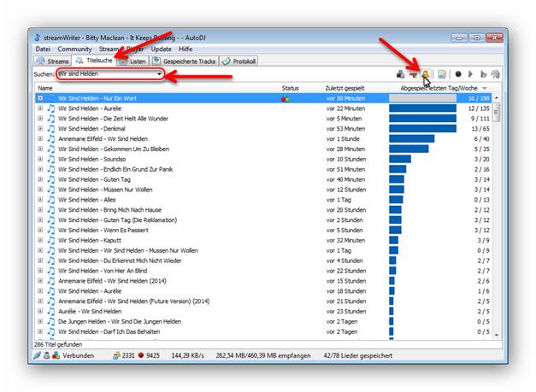This screenshot has width=536, height=392.
Task: Click the user icon in status bar
Action: click(46, 355)
